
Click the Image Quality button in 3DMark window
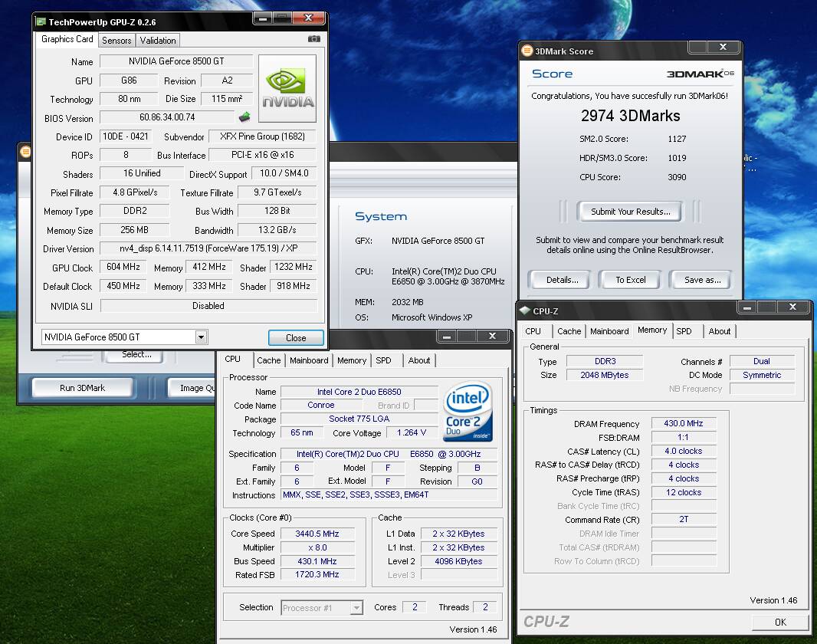(x=192, y=388)
